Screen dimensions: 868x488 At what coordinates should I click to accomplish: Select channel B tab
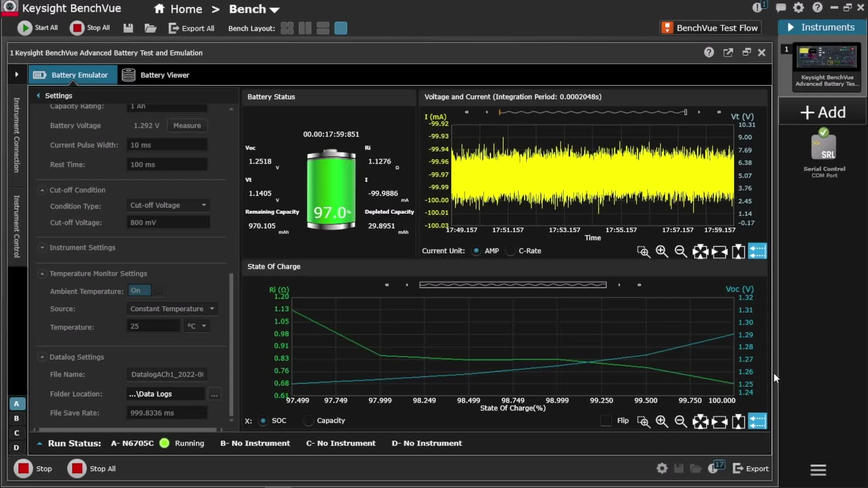click(17, 418)
